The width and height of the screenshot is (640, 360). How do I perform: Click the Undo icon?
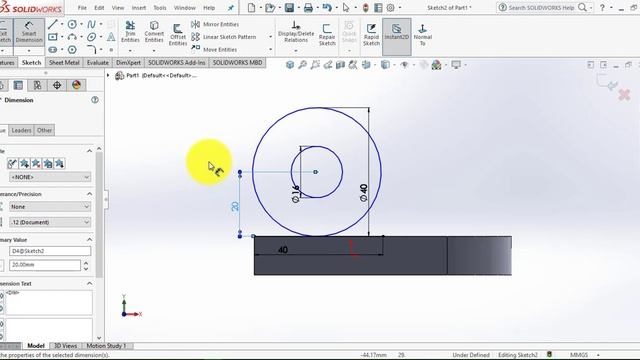click(x=327, y=8)
